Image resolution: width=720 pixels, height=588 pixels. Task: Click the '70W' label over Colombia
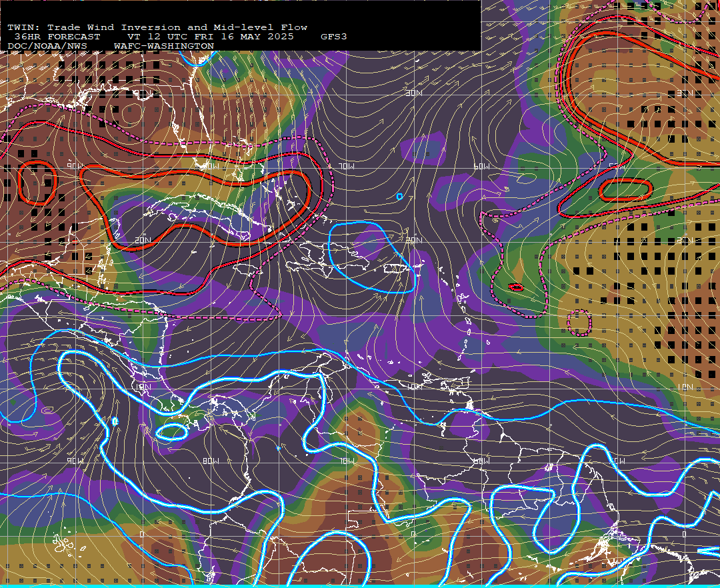347,461
